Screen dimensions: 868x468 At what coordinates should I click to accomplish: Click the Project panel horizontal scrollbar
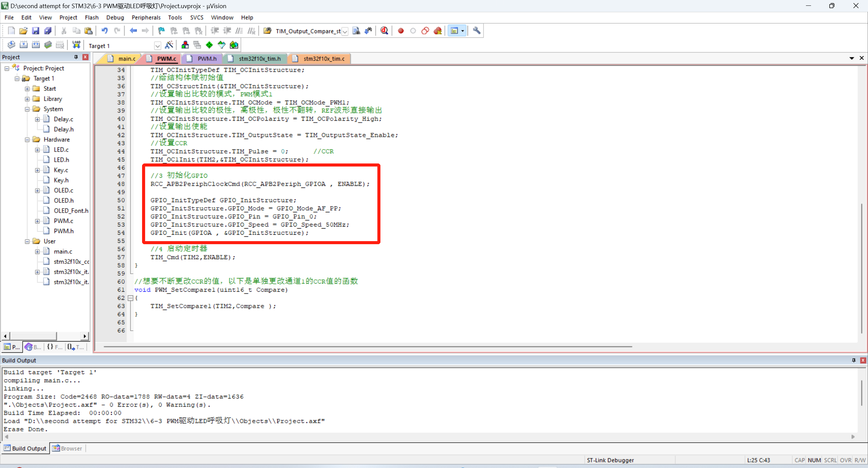pos(33,336)
